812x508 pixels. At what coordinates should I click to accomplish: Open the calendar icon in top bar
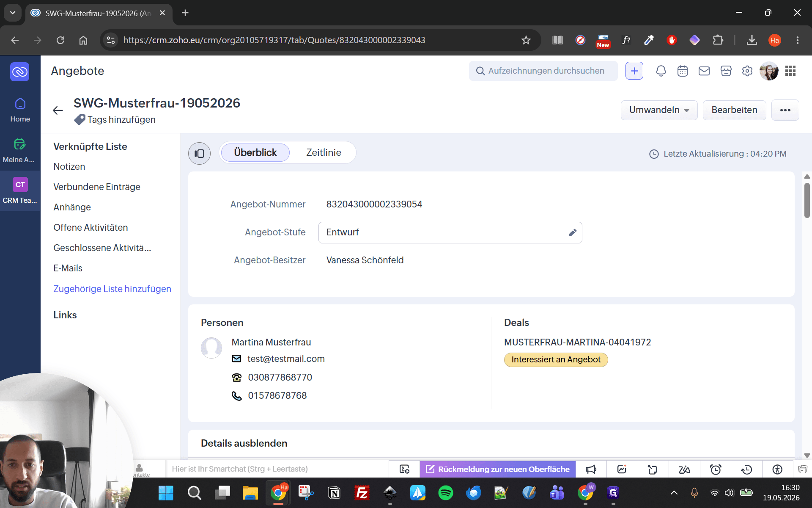[x=683, y=71]
